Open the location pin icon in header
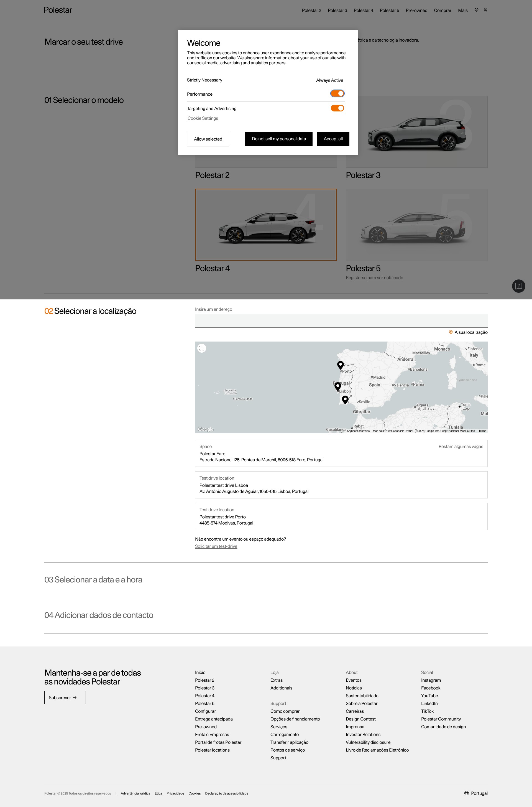Screen dimensions: 532x807 [476, 10]
